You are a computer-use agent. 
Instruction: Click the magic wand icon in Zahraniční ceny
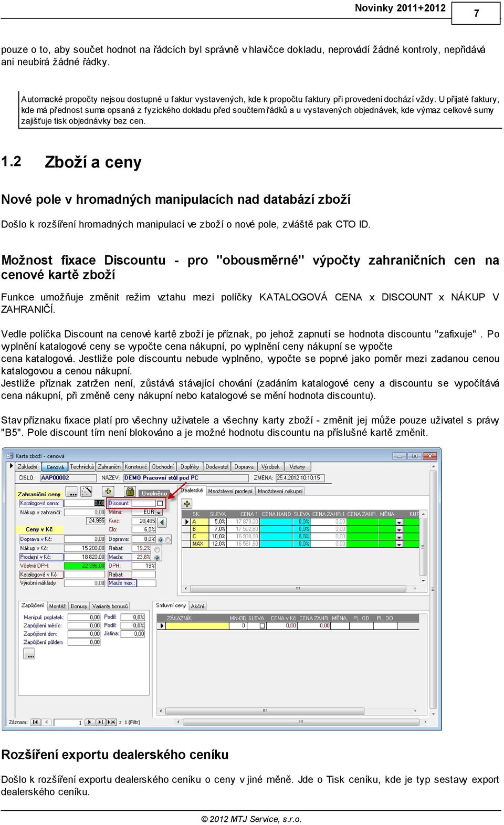point(86,492)
